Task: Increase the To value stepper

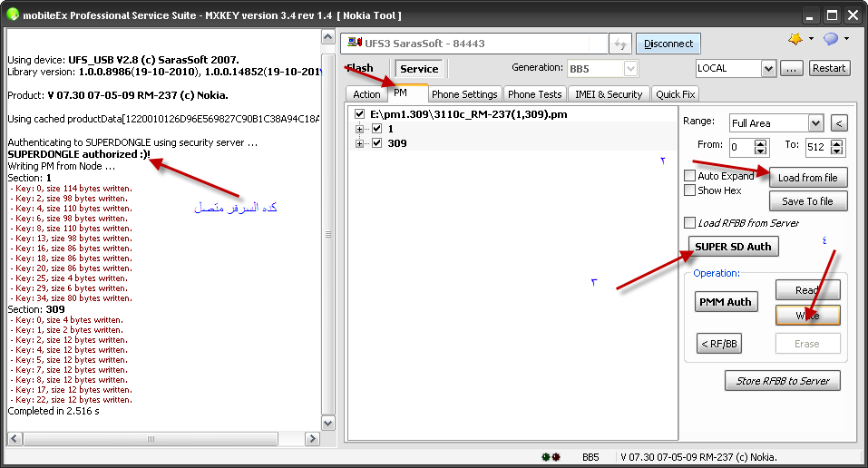Action: pyautogui.click(x=837, y=143)
